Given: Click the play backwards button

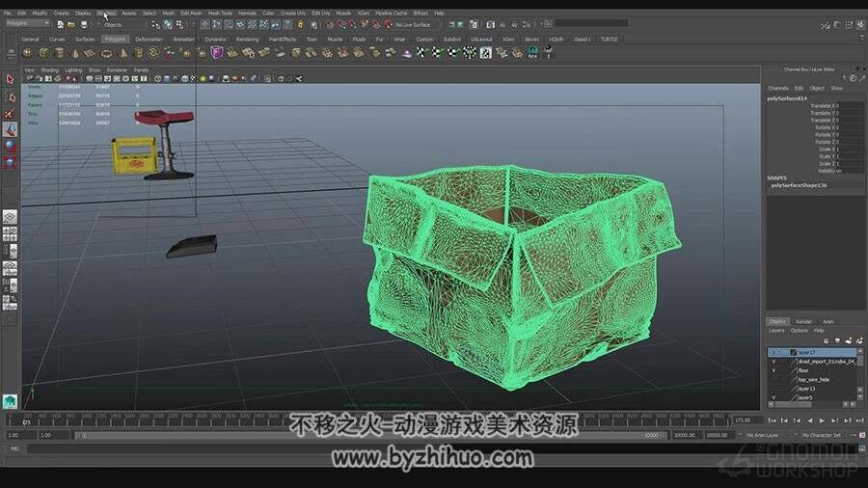Looking at the screenshot, I should [x=810, y=420].
